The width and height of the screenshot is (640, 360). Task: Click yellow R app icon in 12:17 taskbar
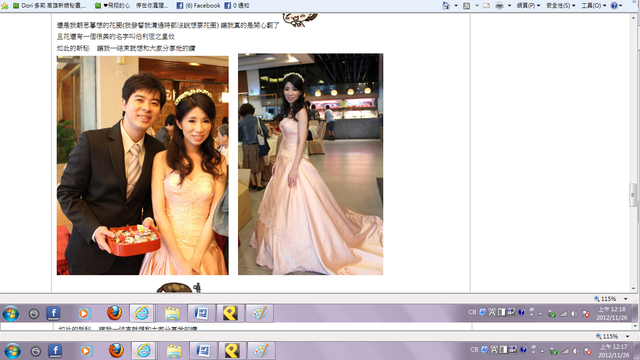232,351
